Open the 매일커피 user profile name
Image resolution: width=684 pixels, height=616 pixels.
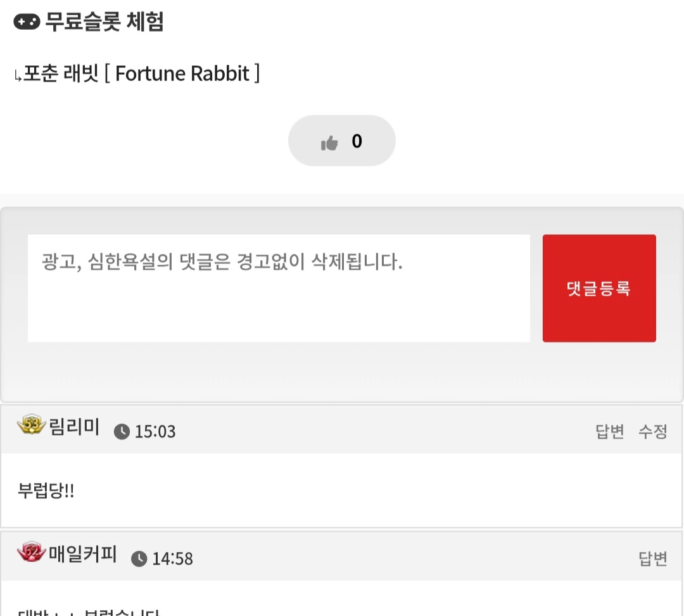(83, 555)
